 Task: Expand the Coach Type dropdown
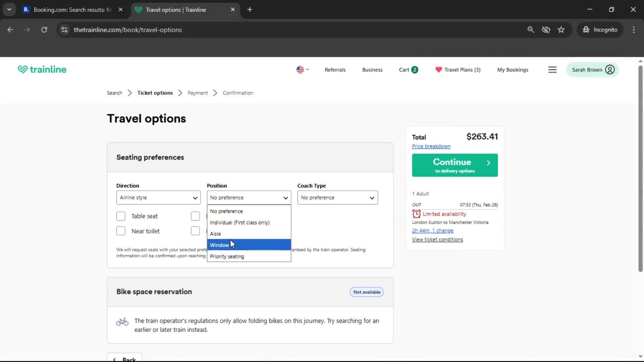point(337,197)
